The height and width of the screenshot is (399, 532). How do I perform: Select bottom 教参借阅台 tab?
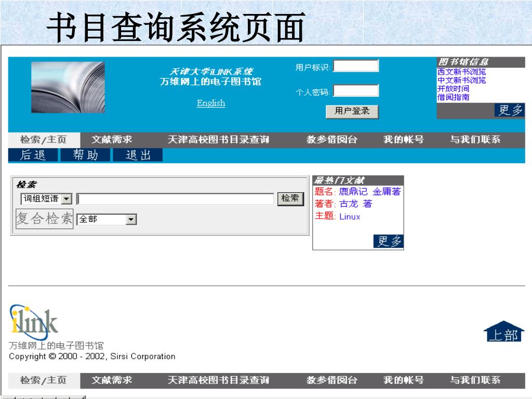(332, 380)
